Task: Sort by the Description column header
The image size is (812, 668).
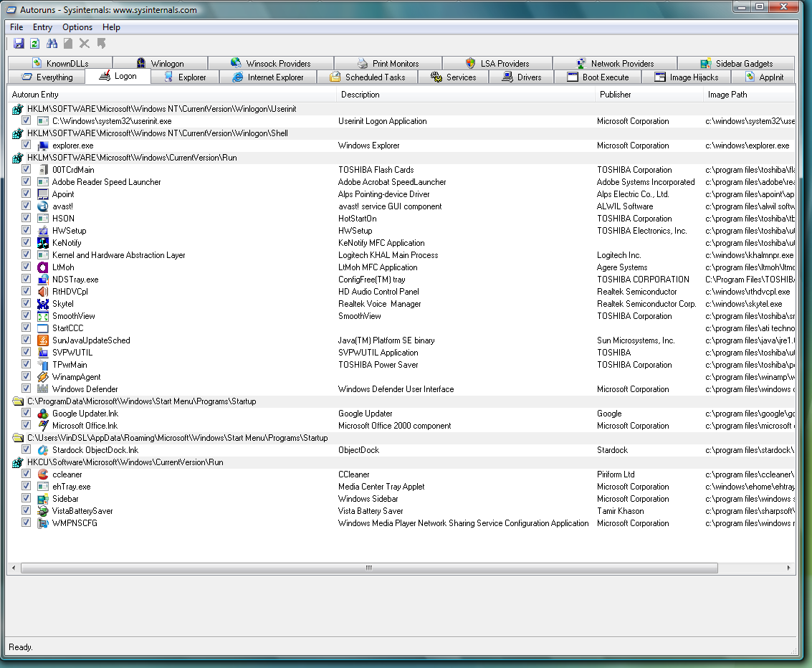Action: (x=360, y=95)
